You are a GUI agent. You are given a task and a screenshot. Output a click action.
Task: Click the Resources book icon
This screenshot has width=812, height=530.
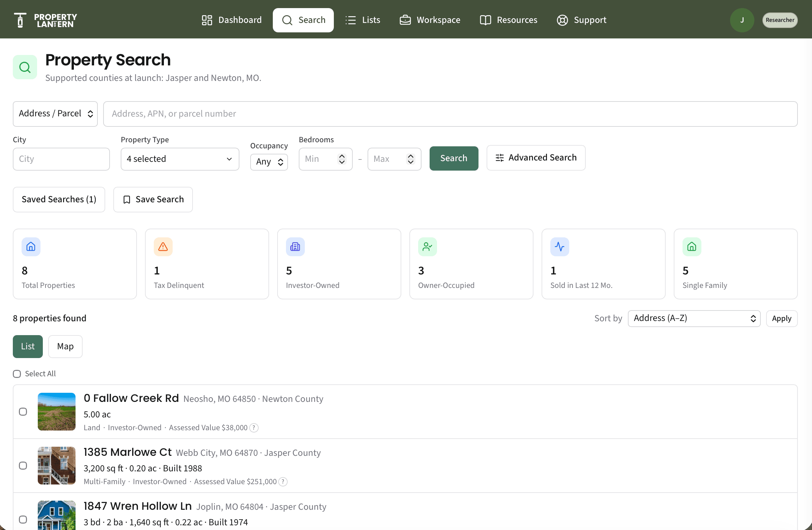[485, 20]
